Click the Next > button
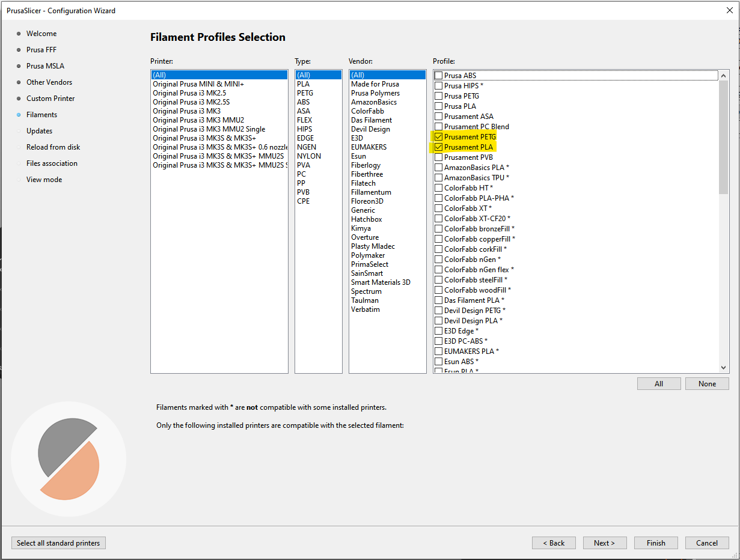 (x=604, y=543)
